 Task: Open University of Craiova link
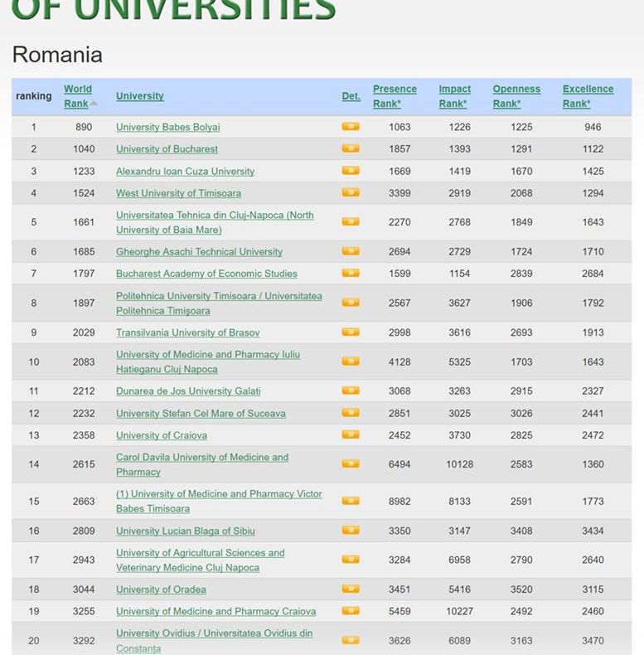click(x=162, y=435)
